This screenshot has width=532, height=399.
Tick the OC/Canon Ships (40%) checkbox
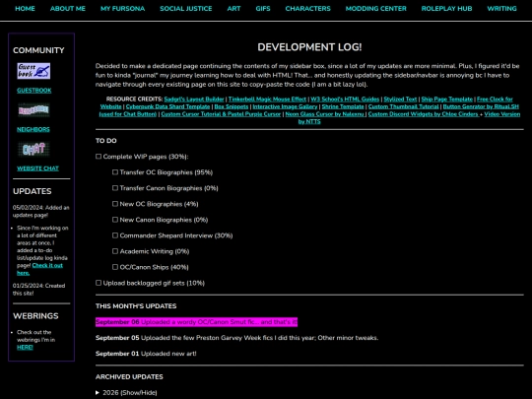[x=115, y=267]
